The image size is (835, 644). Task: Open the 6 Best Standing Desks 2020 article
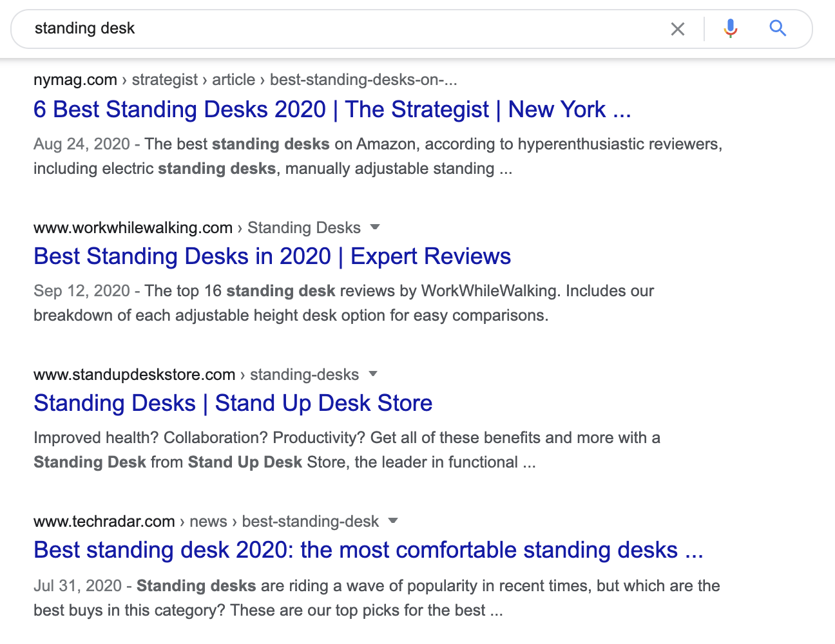(332, 109)
